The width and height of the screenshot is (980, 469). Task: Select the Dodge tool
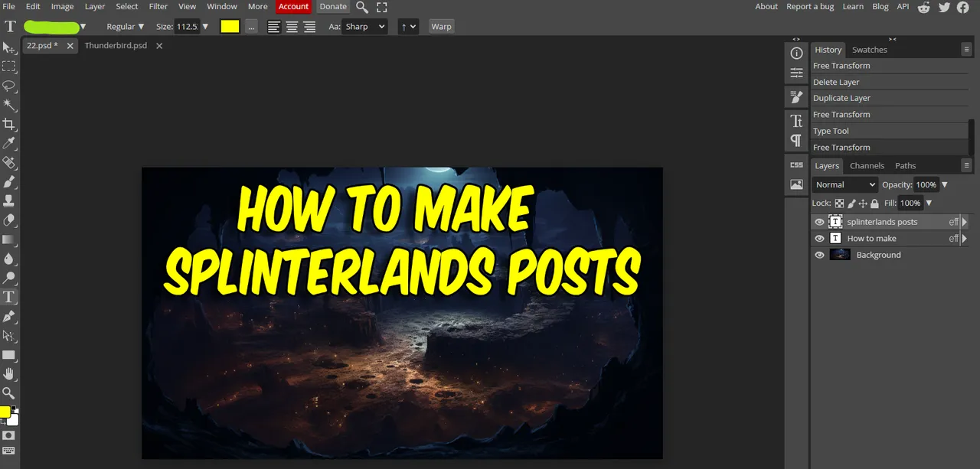(x=9, y=278)
